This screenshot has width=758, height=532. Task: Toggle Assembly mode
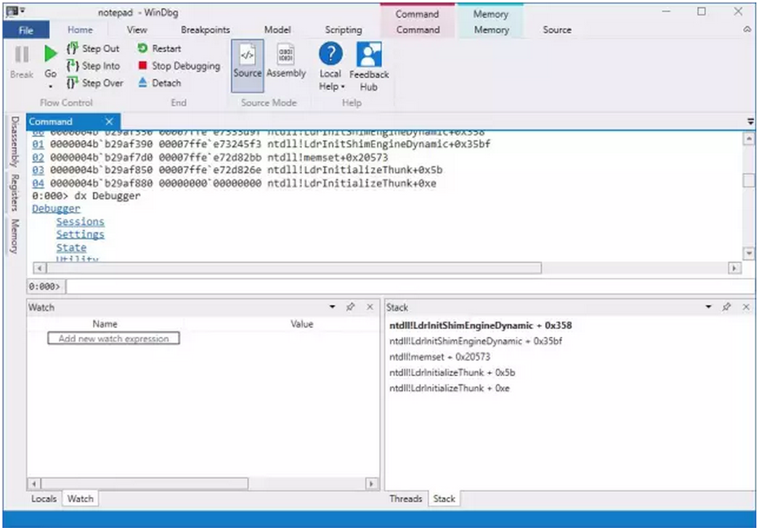[x=286, y=61]
